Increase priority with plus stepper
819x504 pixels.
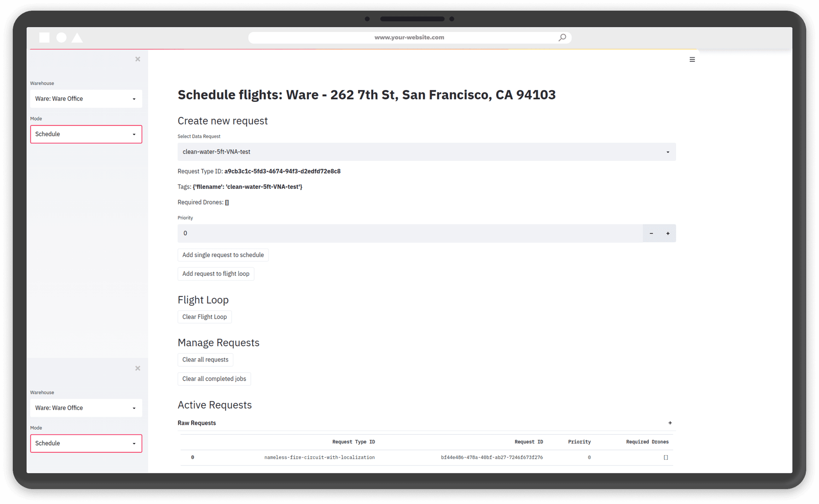point(668,233)
